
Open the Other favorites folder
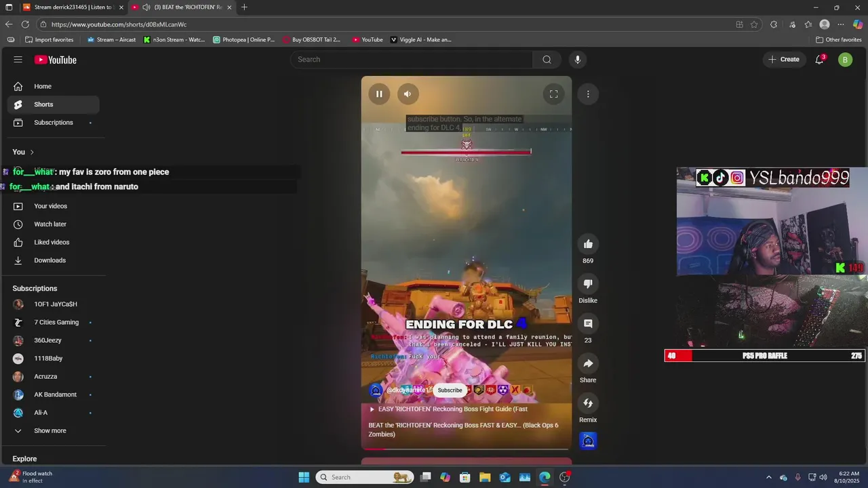point(839,40)
